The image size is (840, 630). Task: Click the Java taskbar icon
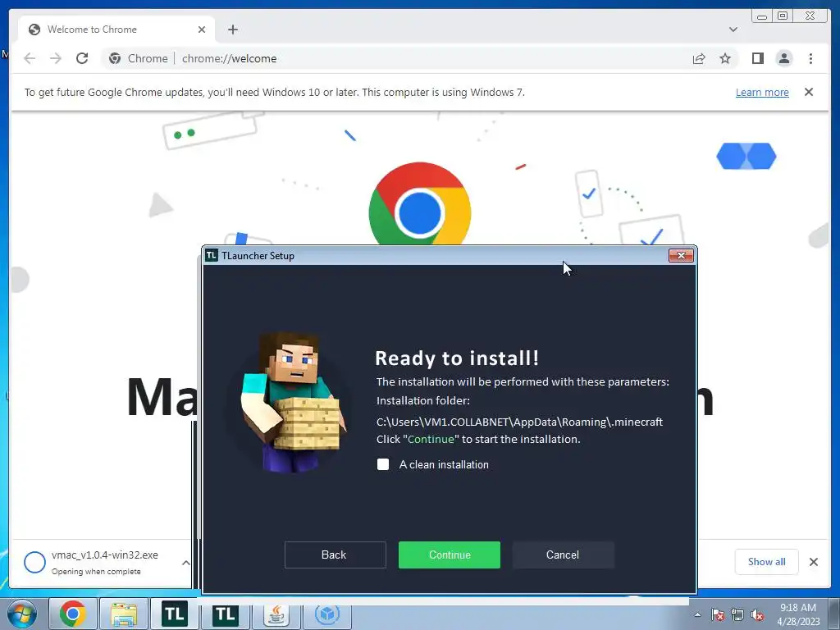pyautogui.click(x=276, y=614)
